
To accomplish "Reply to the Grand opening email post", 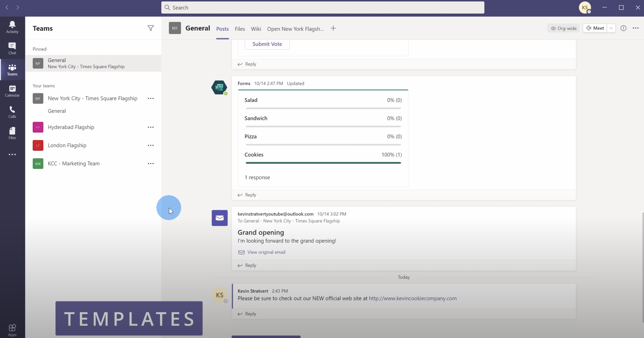I will pyautogui.click(x=250, y=265).
